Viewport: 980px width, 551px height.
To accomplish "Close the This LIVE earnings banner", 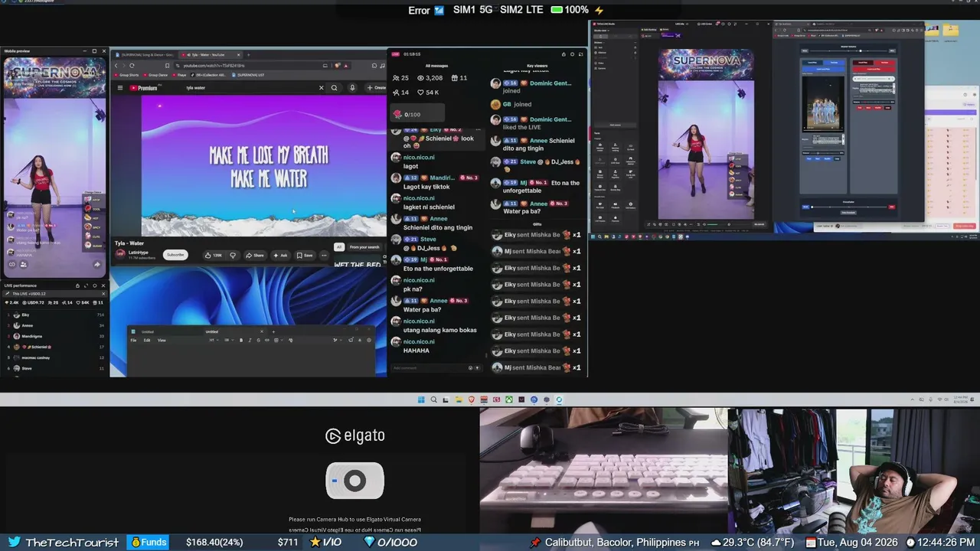I will (x=103, y=294).
